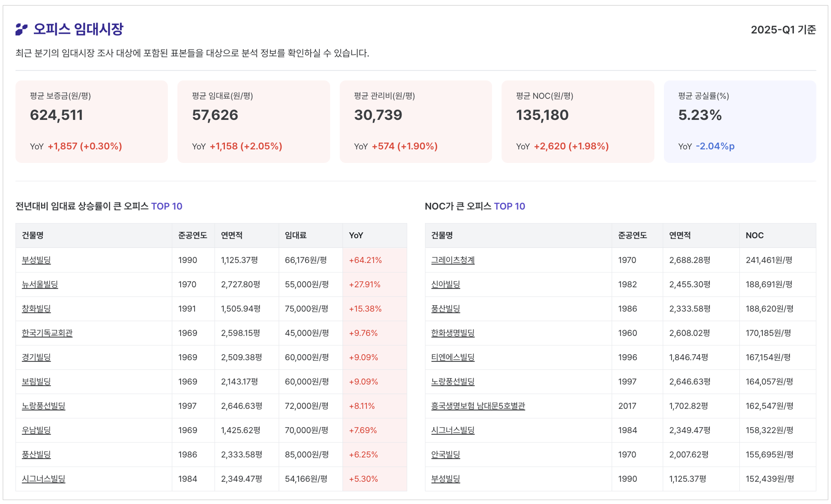Open the 경기빌딩 building link

36,357
